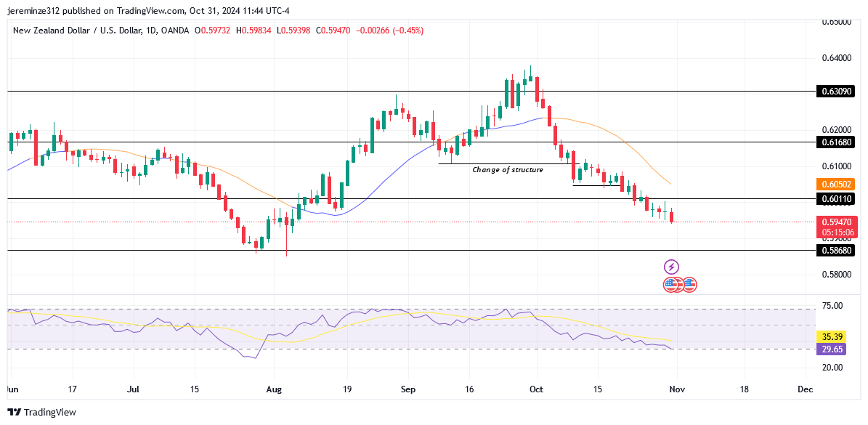Click the −0.00266 (−0.45%) change value
The height and width of the screenshot is (425, 868).
click(389, 31)
